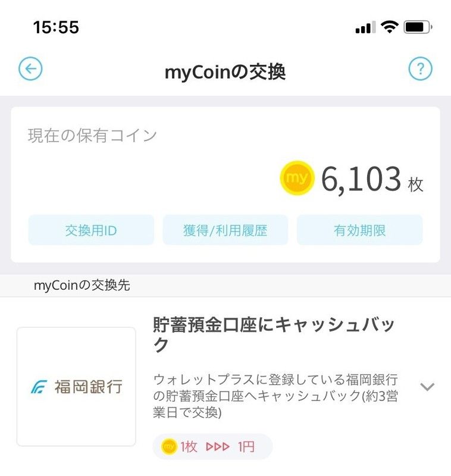Tap the 現在の保有コイン label
451x476 pixels.
[92, 135]
